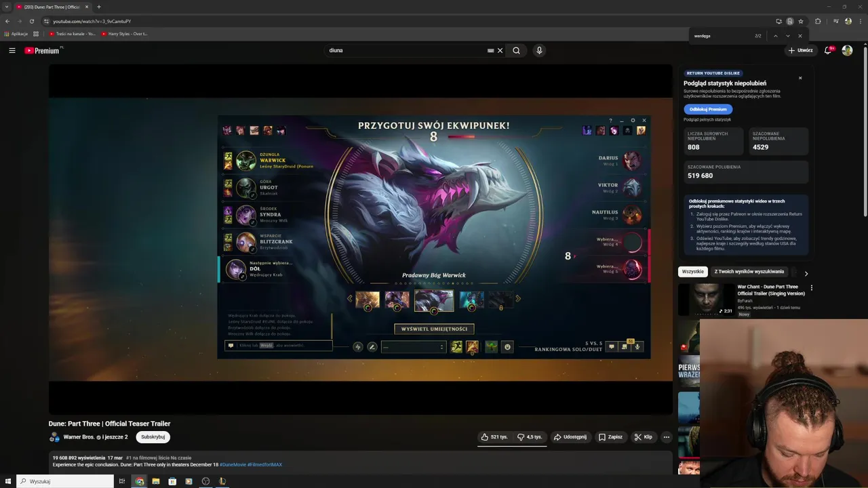
Task: Open the Utwórz create menu
Action: 800,50
